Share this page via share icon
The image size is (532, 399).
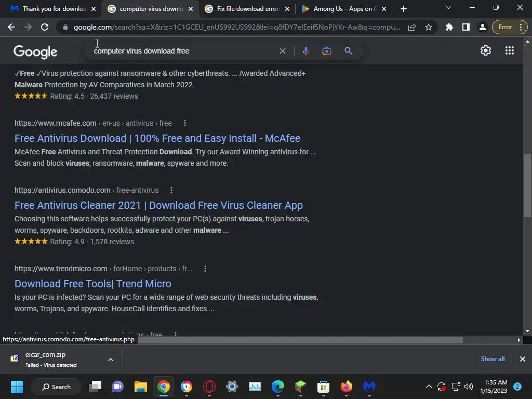click(412, 27)
